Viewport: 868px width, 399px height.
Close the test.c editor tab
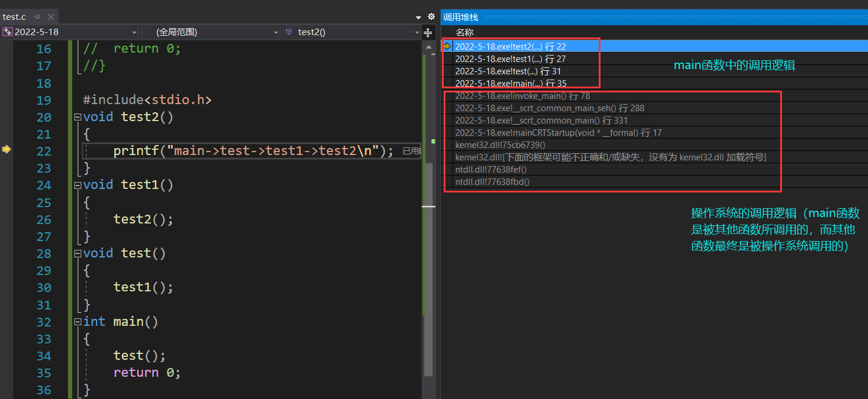(50, 17)
